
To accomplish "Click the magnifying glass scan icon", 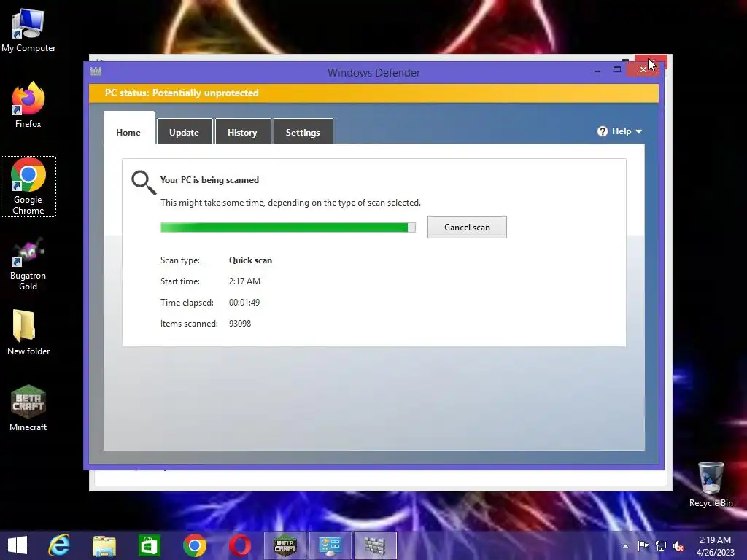I will coord(144,183).
